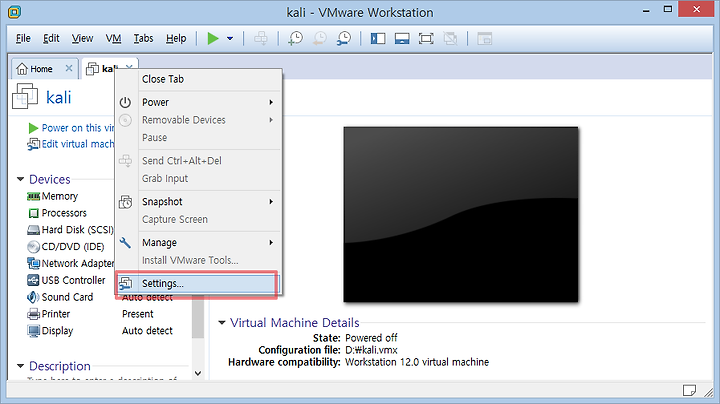
Task: Open the VM menu
Action: click(x=113, y=39)
